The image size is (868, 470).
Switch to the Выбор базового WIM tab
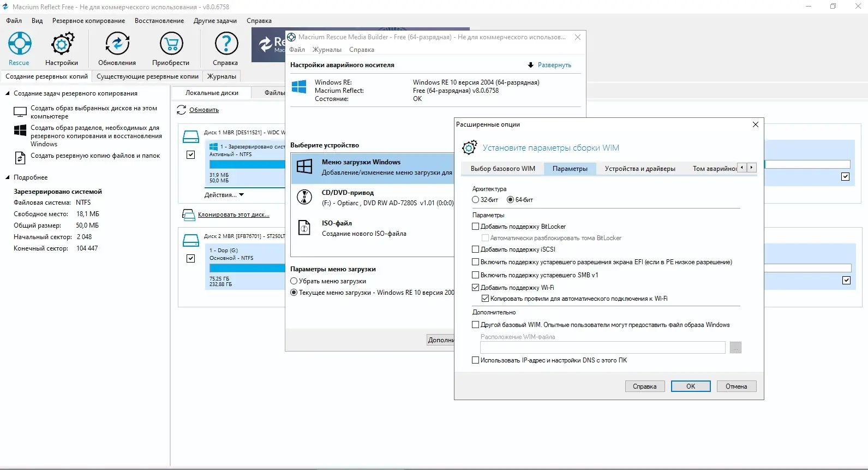coord(503,169)
